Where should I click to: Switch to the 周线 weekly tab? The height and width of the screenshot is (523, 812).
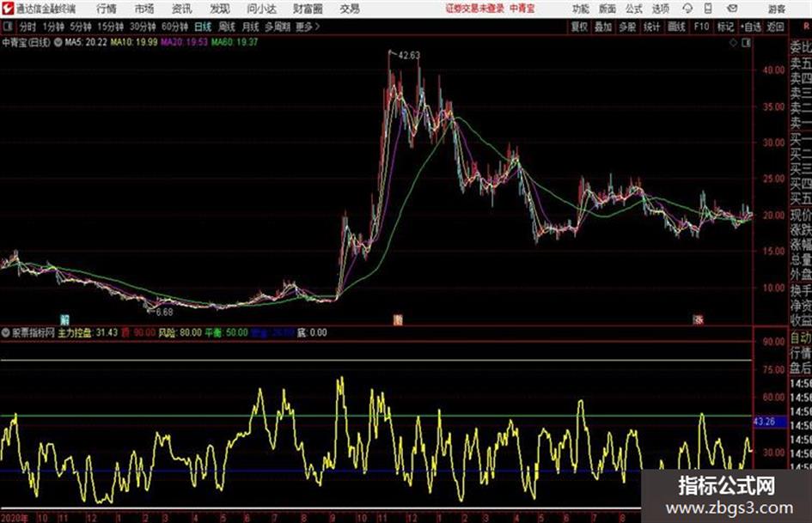[227, 27]
